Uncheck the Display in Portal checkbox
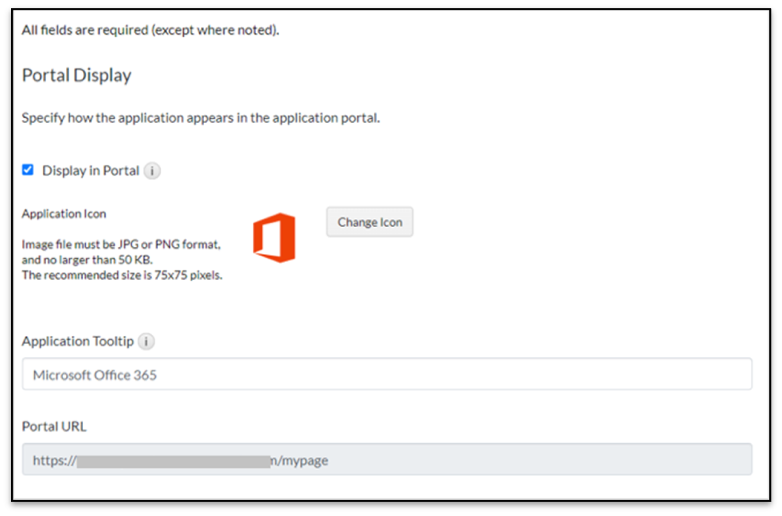Screen dimensions: 782x516 28,170
